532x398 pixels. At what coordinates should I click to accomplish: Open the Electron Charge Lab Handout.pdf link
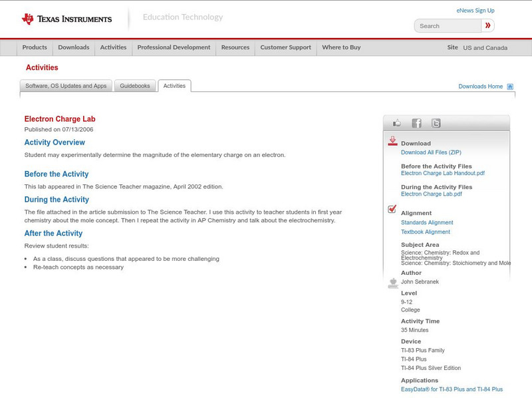tap(443, 173)
